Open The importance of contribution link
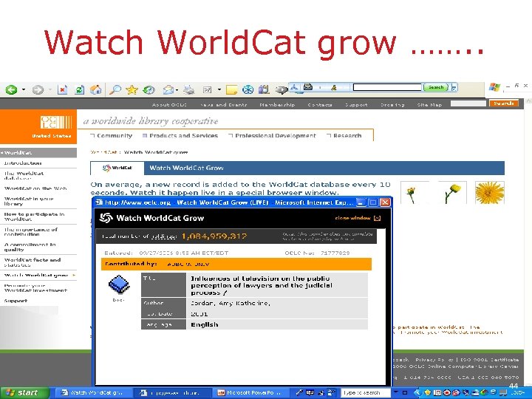This screenshot has width=532, height=399. (31, 232)
